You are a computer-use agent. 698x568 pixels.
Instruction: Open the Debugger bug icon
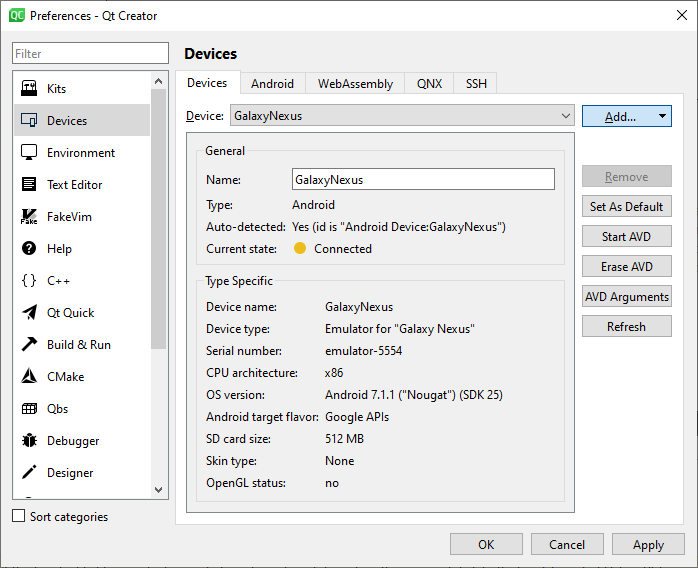(x=29, y=441)
